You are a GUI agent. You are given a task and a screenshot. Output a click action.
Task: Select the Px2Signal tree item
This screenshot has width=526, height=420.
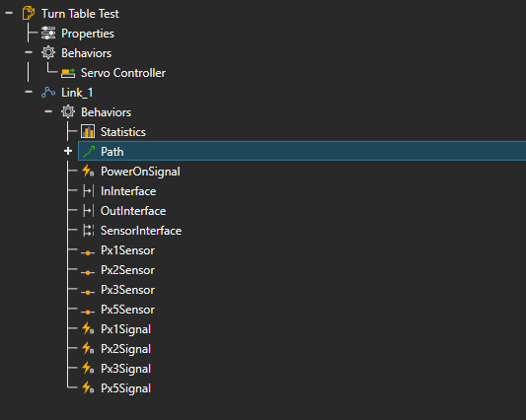[125, 349]
